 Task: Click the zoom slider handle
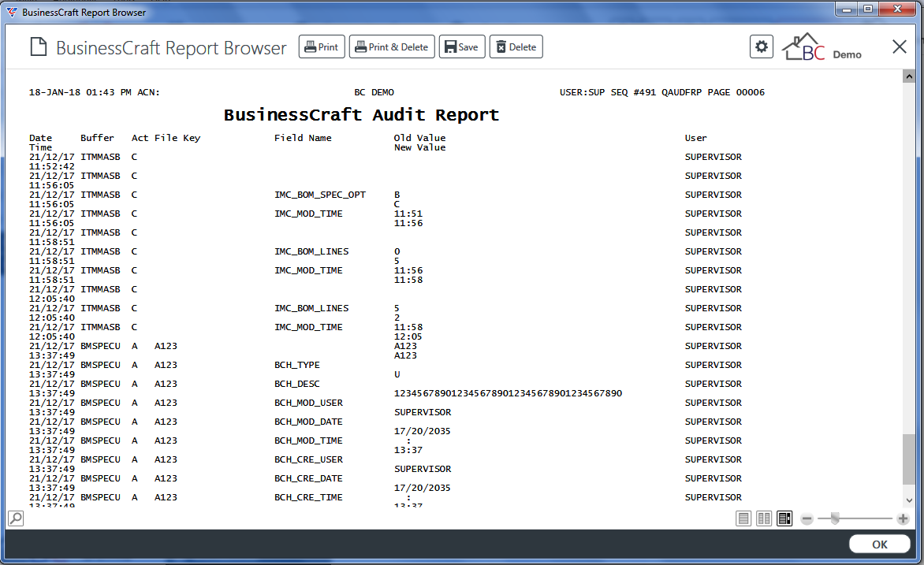tap(835, 519)
